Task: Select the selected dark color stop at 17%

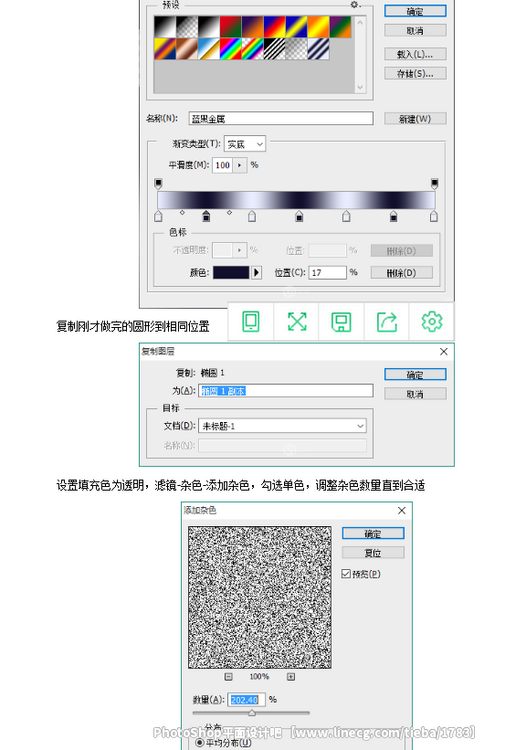Action: pos(206,216)
